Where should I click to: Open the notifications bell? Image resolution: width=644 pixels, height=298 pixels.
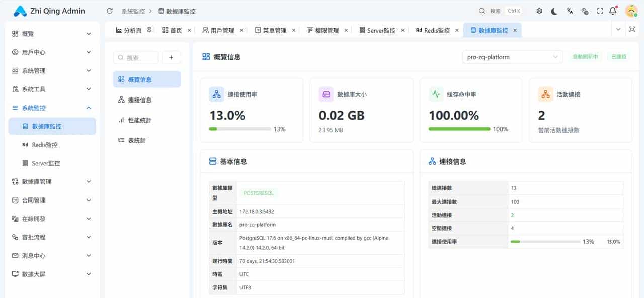click(612, 10)
